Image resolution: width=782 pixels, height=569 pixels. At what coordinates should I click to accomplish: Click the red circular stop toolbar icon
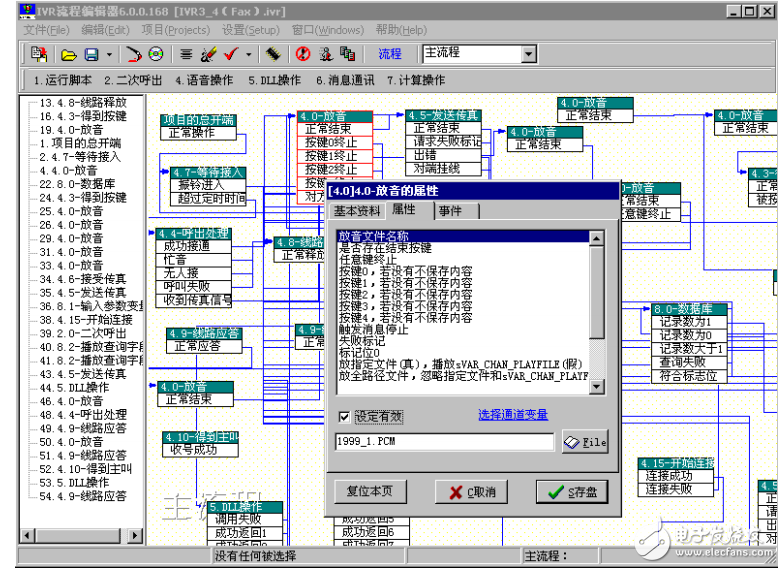click(x=302, y=54)
